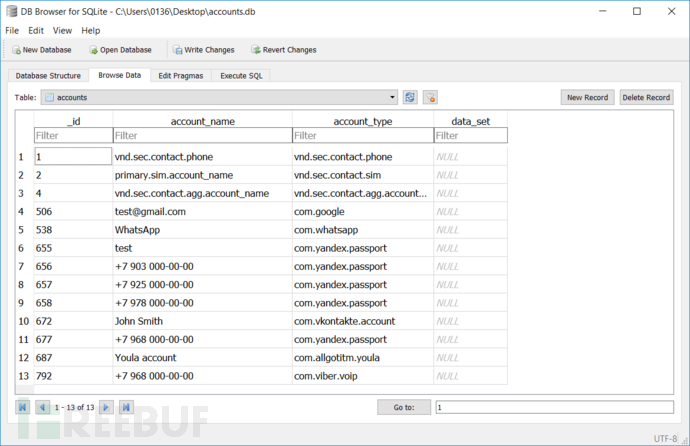Viewport: 690px width, 446px height.
Task: Select row header number 6
Action: 24,248
